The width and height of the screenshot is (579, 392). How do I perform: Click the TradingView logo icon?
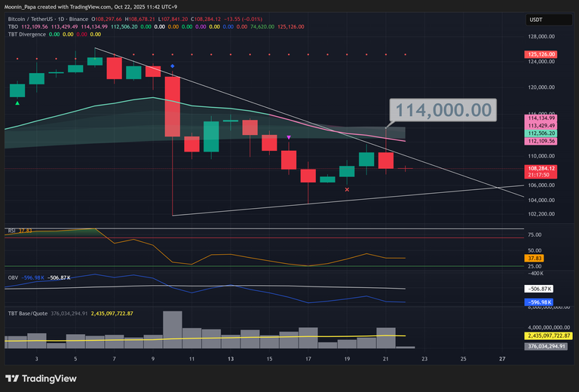[12, 378]
